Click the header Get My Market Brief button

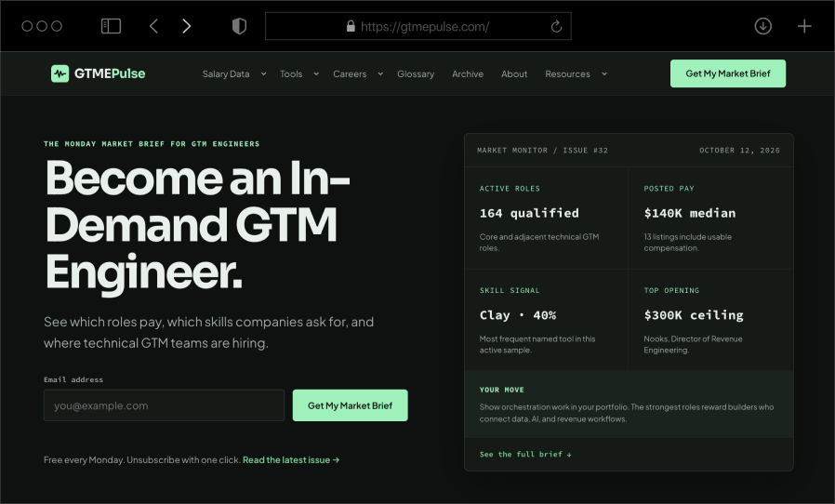[727, 73]
